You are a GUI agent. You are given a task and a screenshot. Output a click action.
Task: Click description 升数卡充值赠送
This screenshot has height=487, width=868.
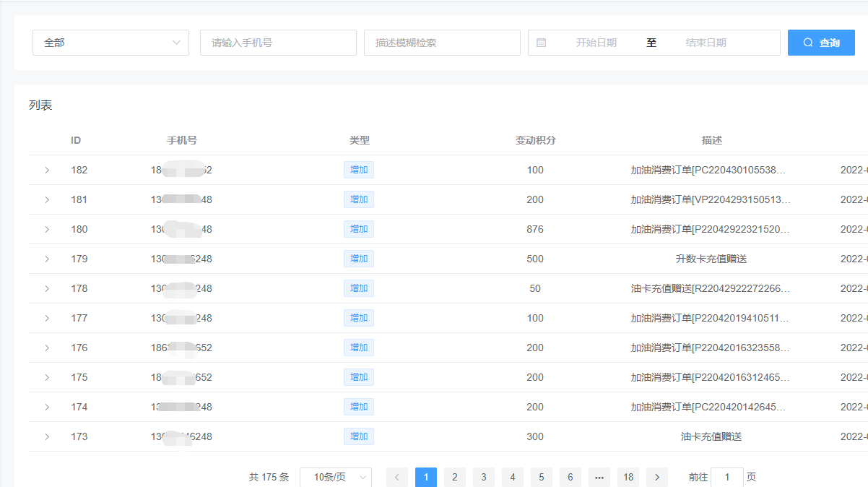point(711,259)
